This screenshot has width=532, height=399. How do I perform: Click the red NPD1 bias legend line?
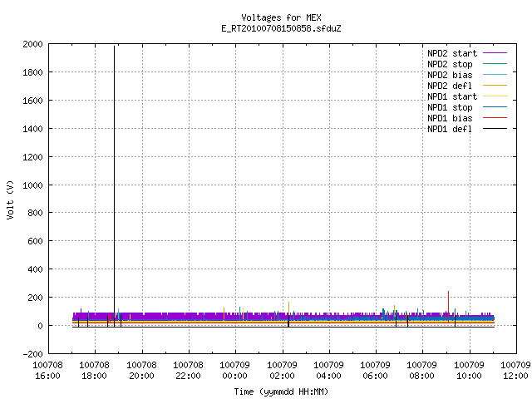point(495,118)
